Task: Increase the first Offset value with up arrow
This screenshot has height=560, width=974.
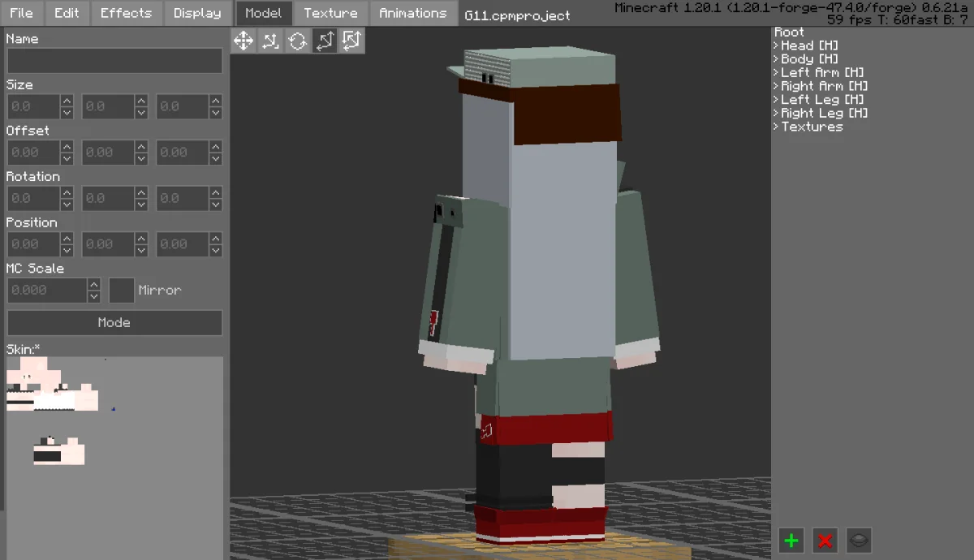Action: (67, 147)
